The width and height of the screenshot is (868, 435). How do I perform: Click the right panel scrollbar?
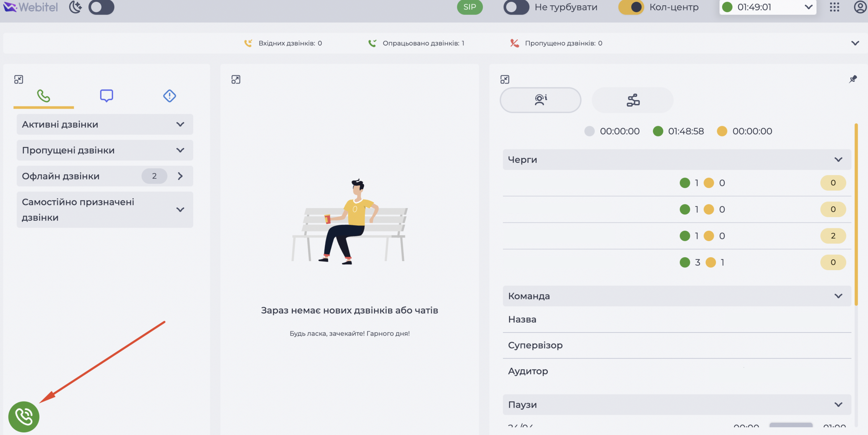pyautogui.click(x=856, y=215)
